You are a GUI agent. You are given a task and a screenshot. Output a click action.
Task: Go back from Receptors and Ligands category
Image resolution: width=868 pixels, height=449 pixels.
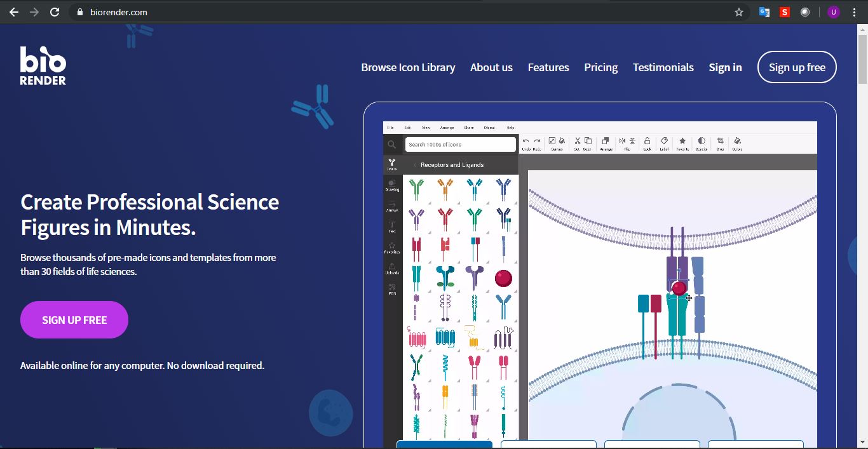(x=415, y=165)
